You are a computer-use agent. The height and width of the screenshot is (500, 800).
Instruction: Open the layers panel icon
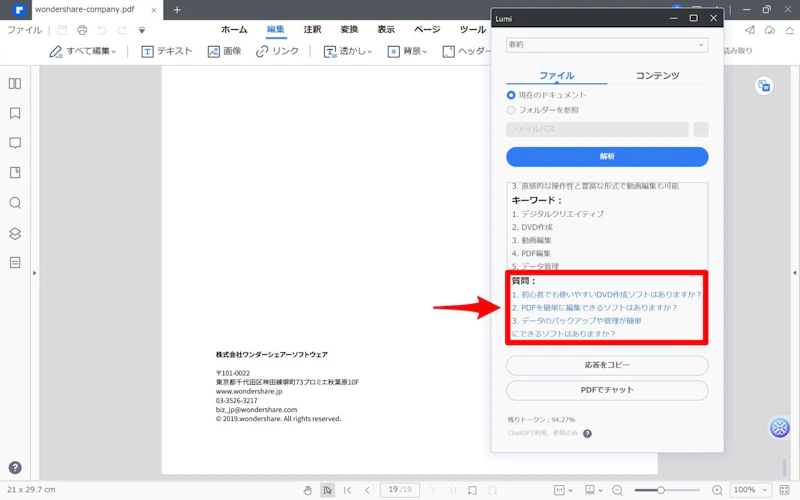pos(15,233)
